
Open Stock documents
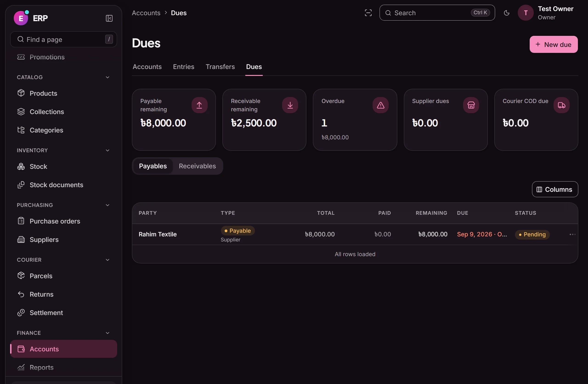point(63,185)
